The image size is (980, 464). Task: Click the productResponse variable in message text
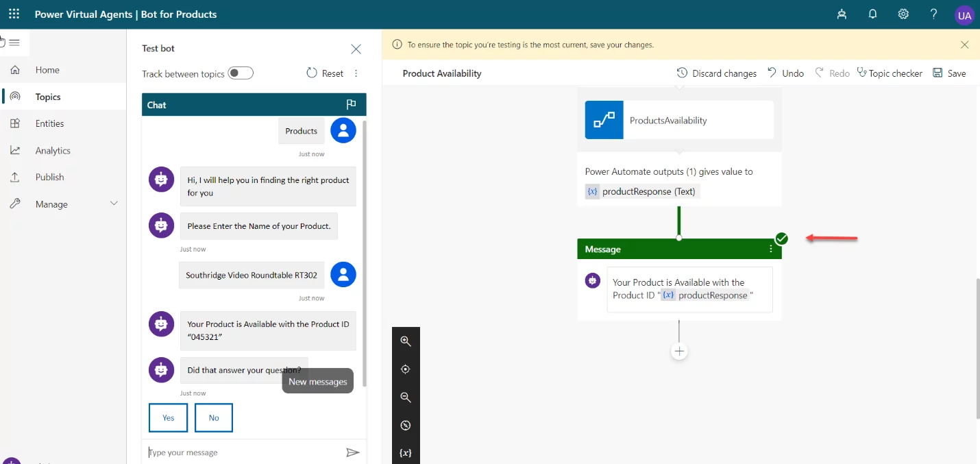click(705, 295)
